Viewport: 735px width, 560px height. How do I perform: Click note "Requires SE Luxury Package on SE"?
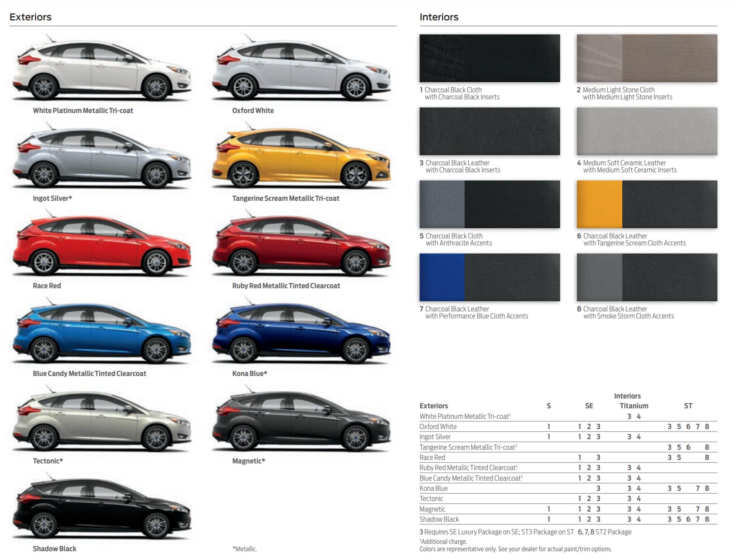472,532
